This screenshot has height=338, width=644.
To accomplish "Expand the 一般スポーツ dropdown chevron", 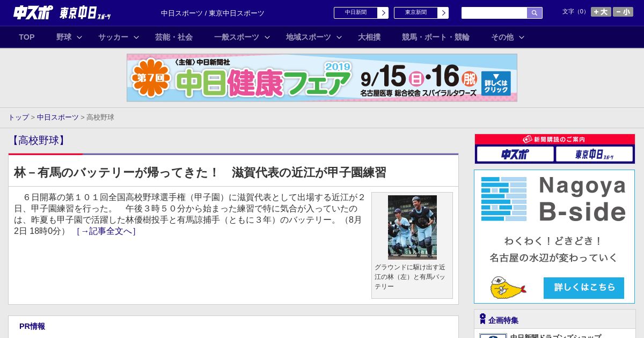I will pos(267,37).
